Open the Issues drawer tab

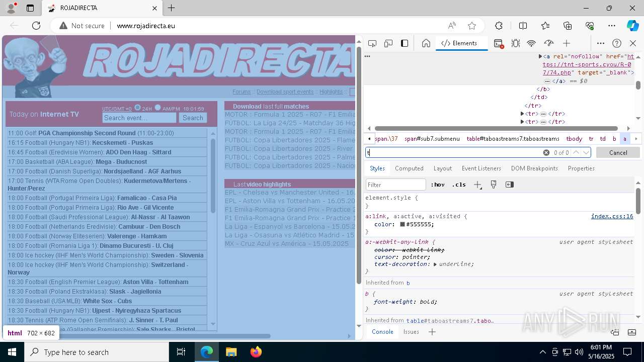411,332
